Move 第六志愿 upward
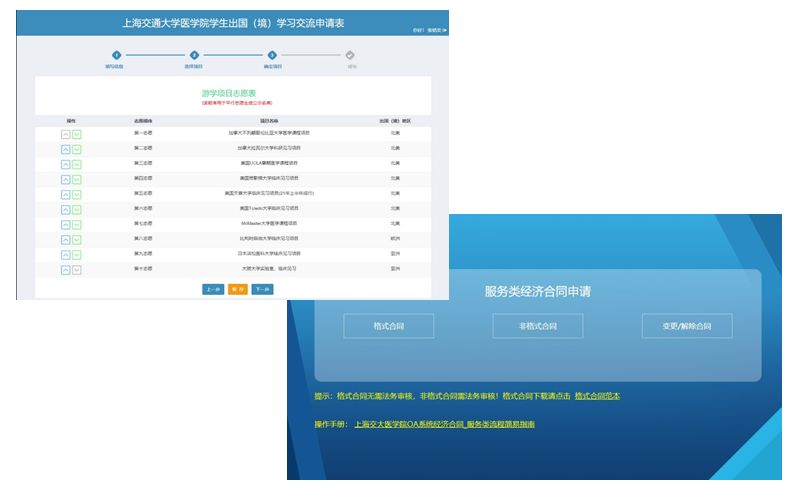 pyautogui.click(x=65, y=210)
